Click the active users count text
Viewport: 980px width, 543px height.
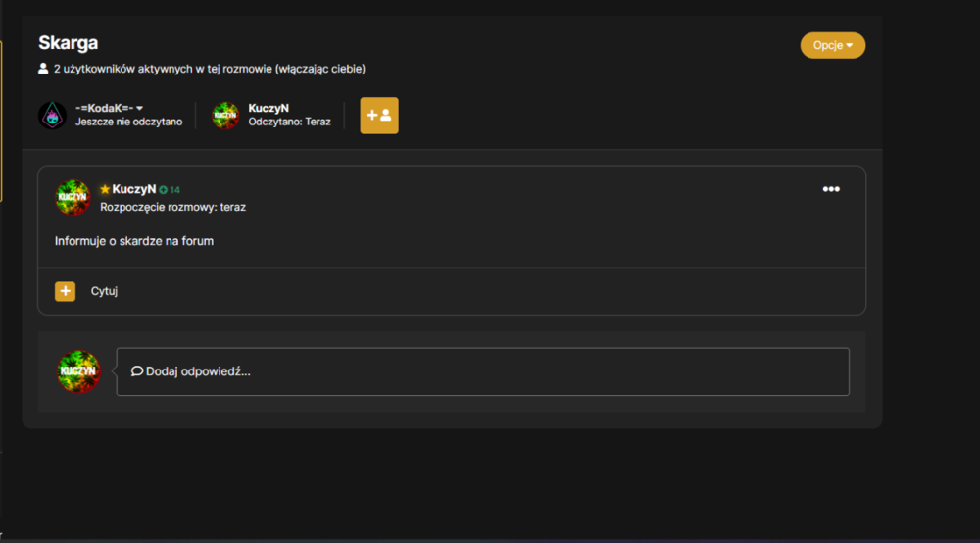(210, 69)
